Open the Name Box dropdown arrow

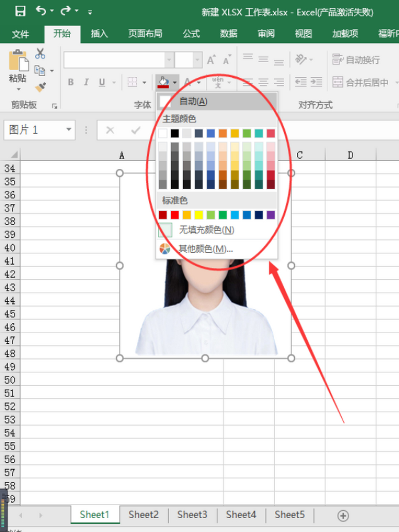click(x=69, y=130)
